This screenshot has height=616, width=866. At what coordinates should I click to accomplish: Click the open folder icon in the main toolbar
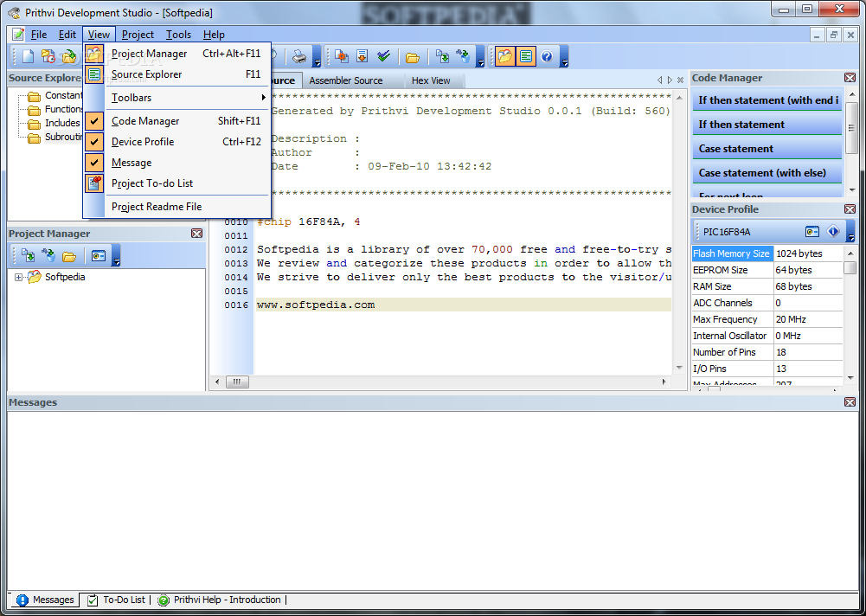pos(413,57)
